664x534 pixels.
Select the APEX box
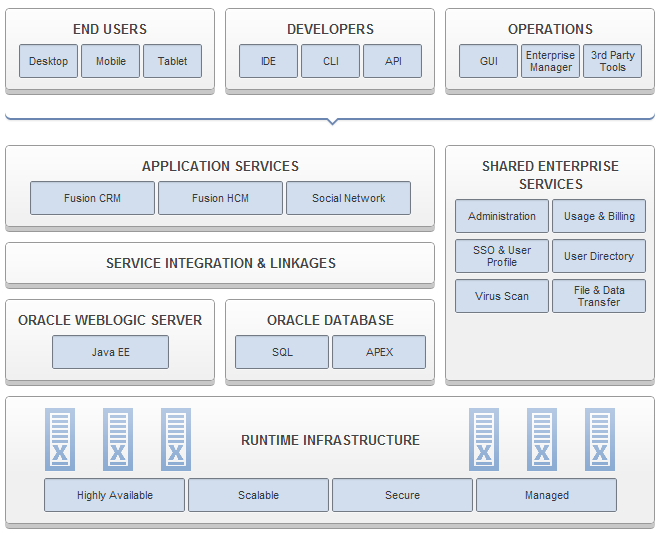tap(379, 352)
